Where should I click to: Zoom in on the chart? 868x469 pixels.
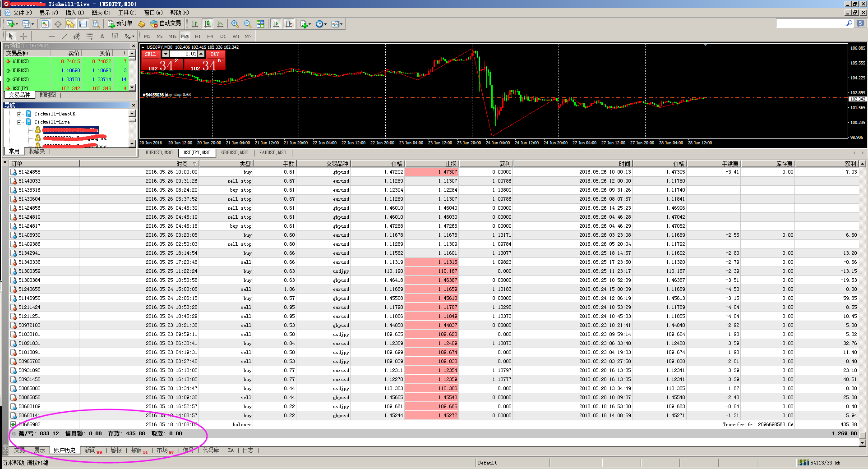pos(235,24)
